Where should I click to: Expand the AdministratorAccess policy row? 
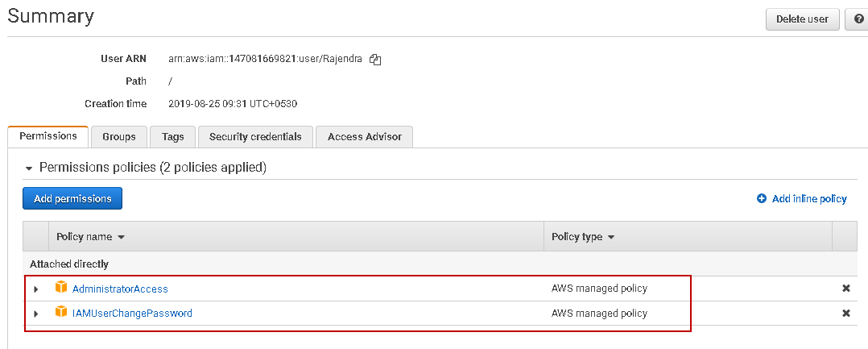point(35,289)
